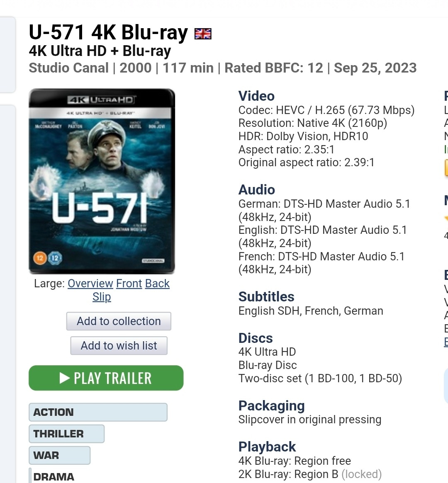The image size is (448, 483).
Task: Open the large Slip cover link
Action: point(102,296)
